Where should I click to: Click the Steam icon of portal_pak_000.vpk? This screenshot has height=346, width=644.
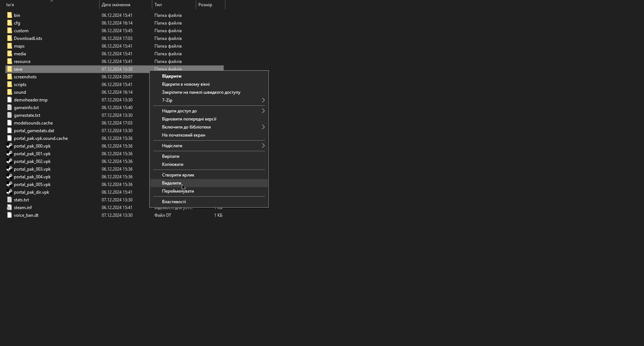coord(10,146)
